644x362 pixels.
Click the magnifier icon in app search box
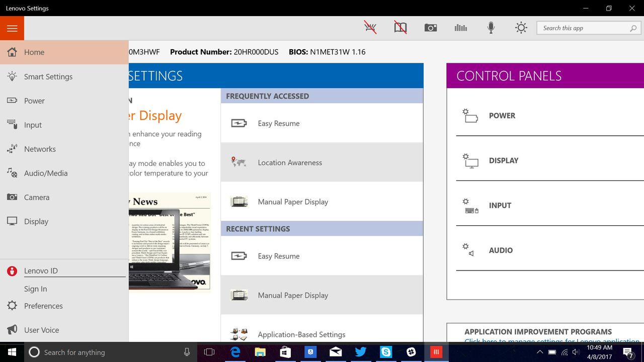click(x=633, y=28)
